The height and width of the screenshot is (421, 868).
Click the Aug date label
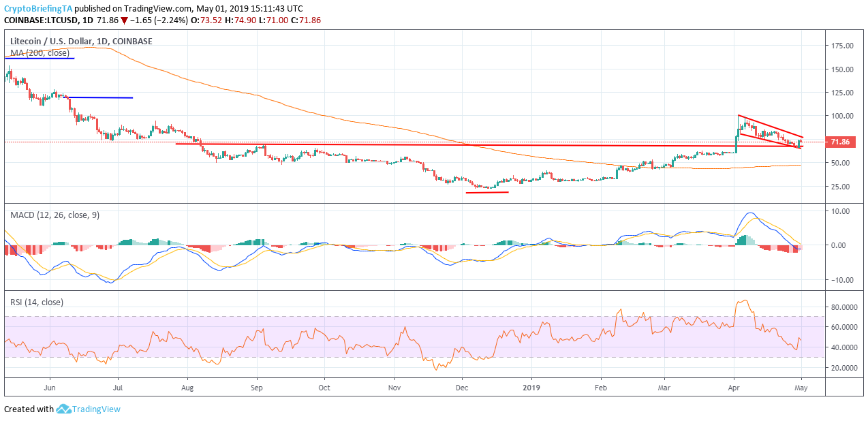tap(188, 387)
